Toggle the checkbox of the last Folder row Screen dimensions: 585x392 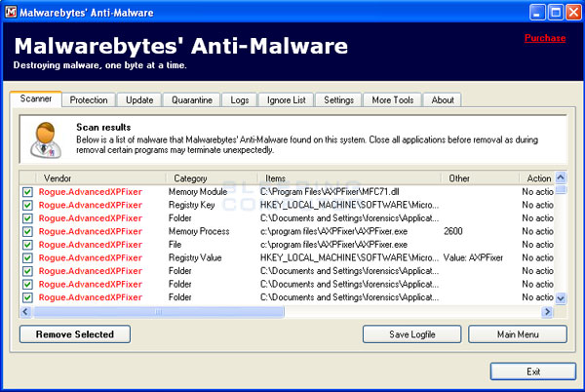tap(27, 297)
